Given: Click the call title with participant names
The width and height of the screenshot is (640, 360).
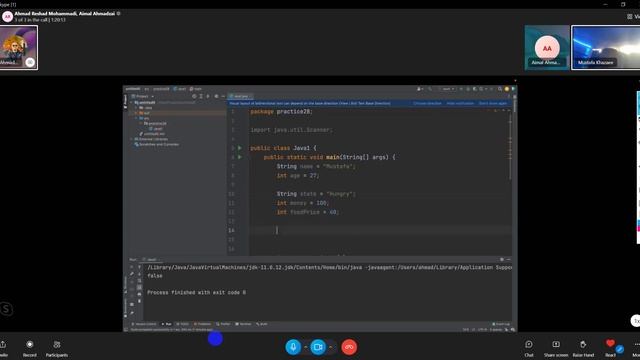Looking at the screenshot, I should coord(64,13).
